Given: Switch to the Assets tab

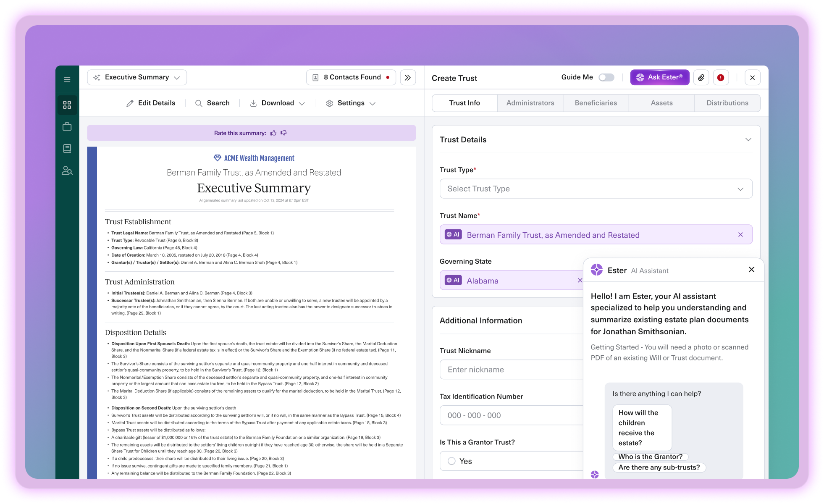Looking at the screenshot, I should [x=661, y=103].
